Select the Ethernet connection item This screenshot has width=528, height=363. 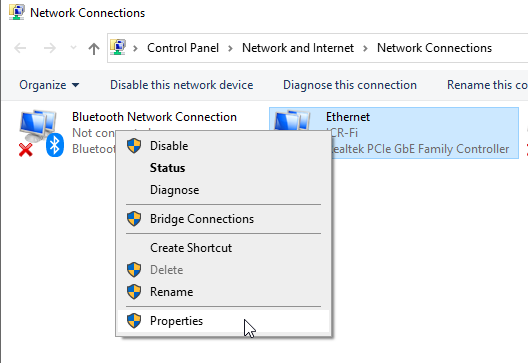point(394,133)
